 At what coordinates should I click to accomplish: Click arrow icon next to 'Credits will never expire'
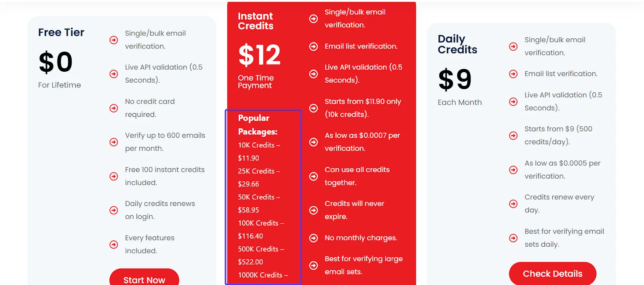(x=314, y=210)
